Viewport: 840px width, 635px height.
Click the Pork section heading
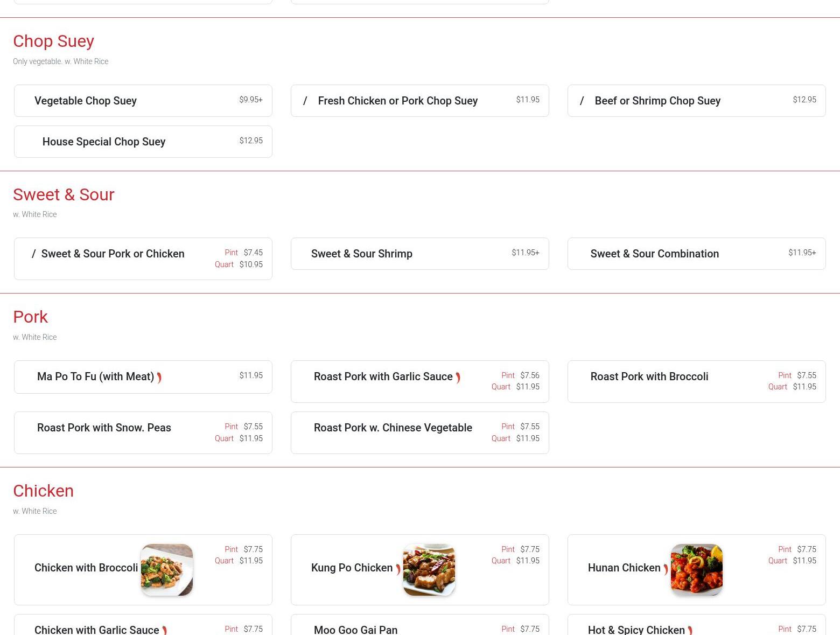coord(30,317)
